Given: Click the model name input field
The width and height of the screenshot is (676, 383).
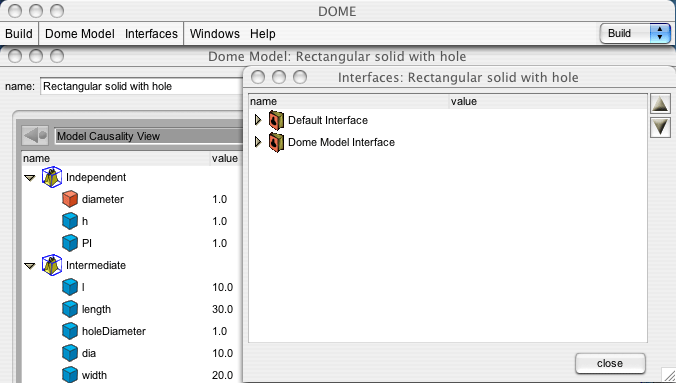Looking at the screenshot, I should 141,86.
